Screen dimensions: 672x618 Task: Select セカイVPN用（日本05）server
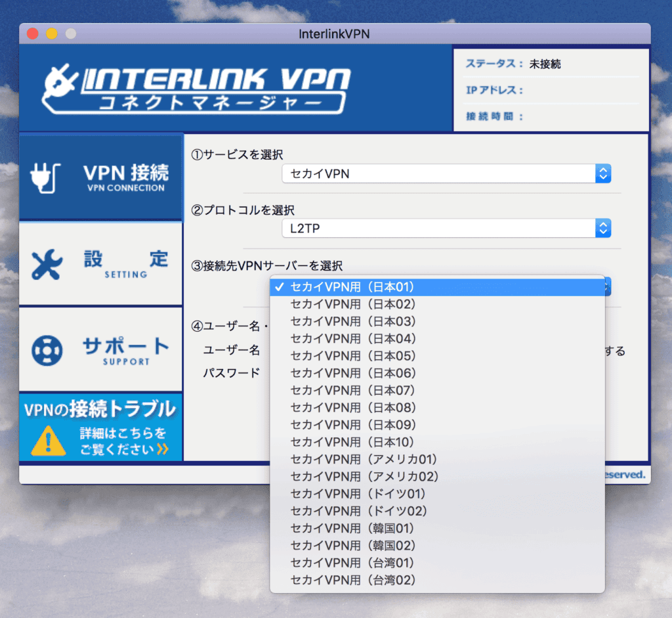pyautogui.click(x=437, y=356)
